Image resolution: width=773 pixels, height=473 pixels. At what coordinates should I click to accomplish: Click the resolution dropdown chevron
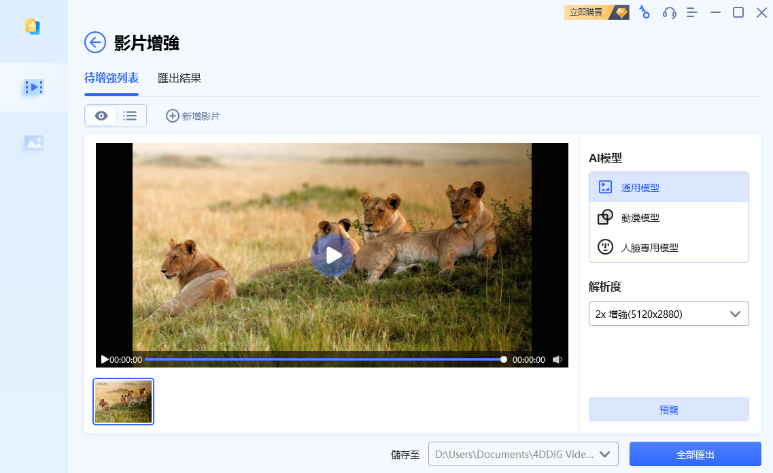point(735,314)
